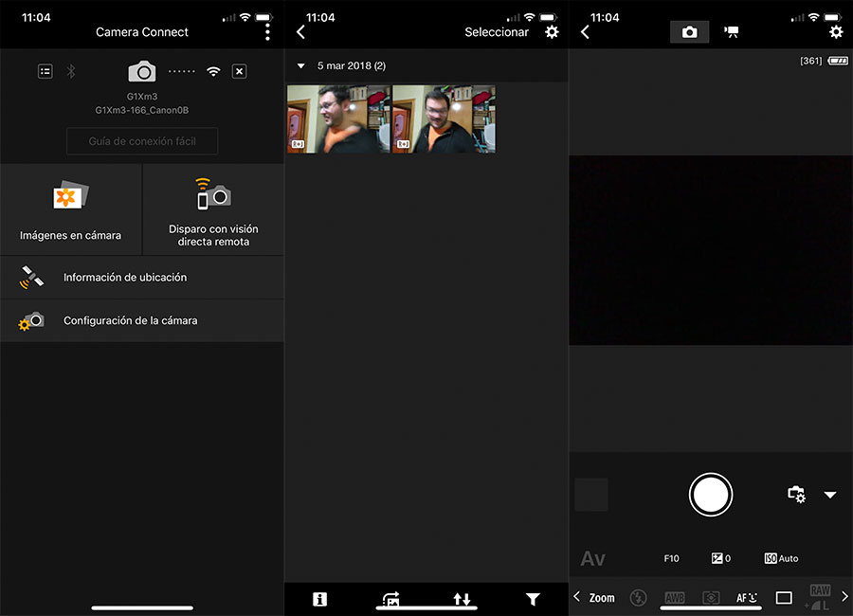This screenshot has height=616, width=853.
Task: Open Información de ubicación
Action: (142, 278)
